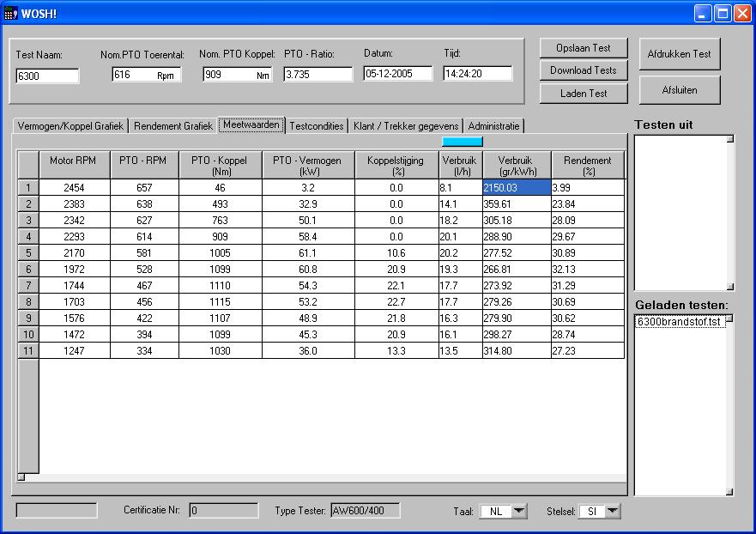Open Klant / Trekker gegevens tab
The image size is (756, 534).
coord(406,126)
